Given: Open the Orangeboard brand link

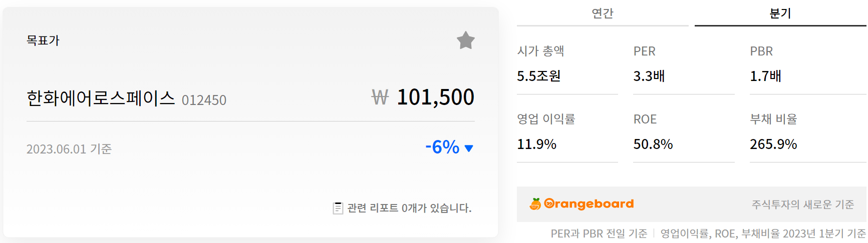Looking at the screenshot, I should pos(589,204).
